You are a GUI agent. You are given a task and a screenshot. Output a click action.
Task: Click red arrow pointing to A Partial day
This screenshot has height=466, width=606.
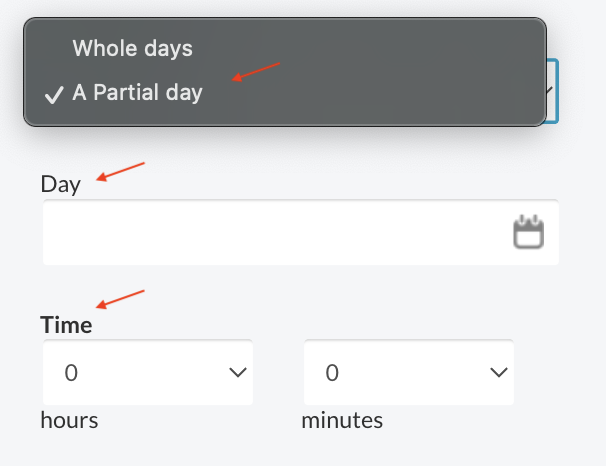(x=255, y=72)
